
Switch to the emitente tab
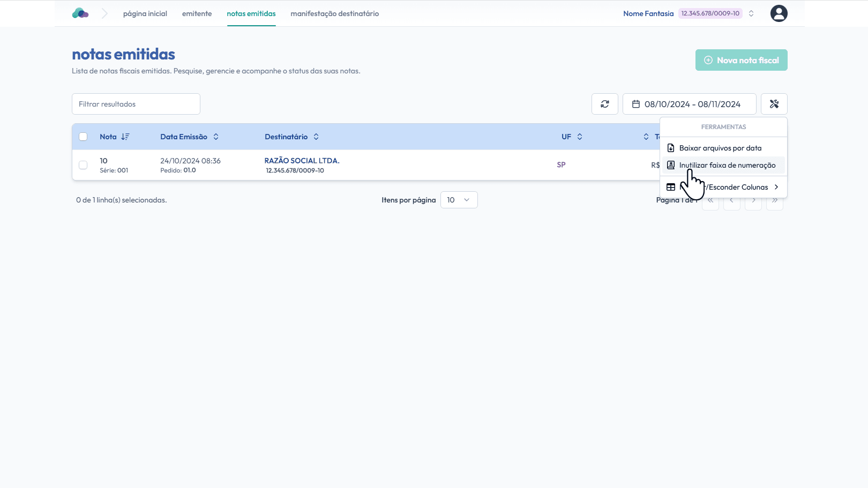point(197,13)
